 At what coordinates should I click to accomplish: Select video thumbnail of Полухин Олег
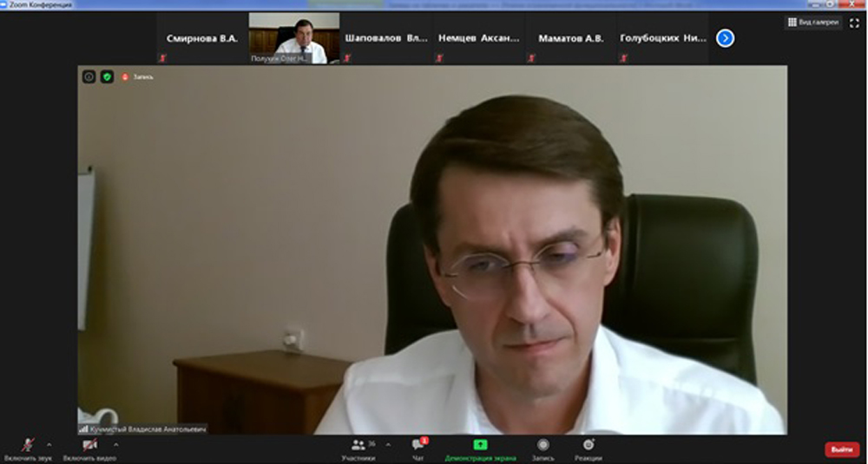coord(293,38)
